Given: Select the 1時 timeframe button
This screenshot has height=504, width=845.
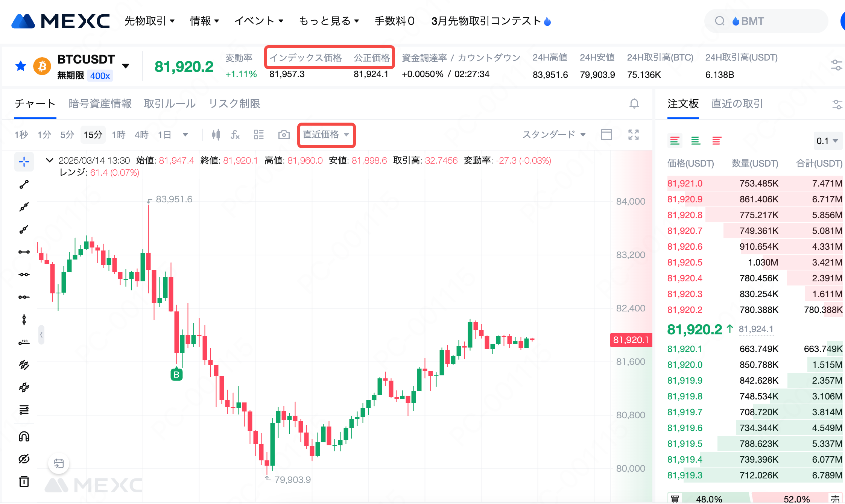Looking at the screenshot, I should 119,135.
